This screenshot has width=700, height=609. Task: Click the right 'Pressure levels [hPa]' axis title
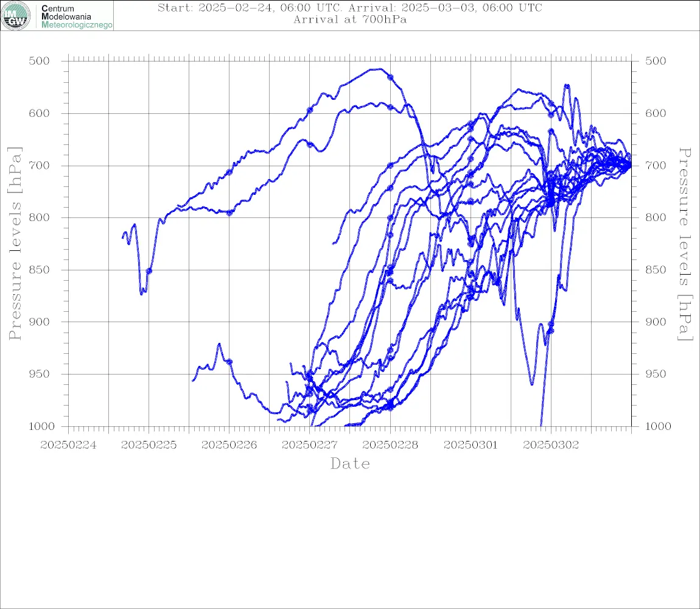[x=685, y=244]
